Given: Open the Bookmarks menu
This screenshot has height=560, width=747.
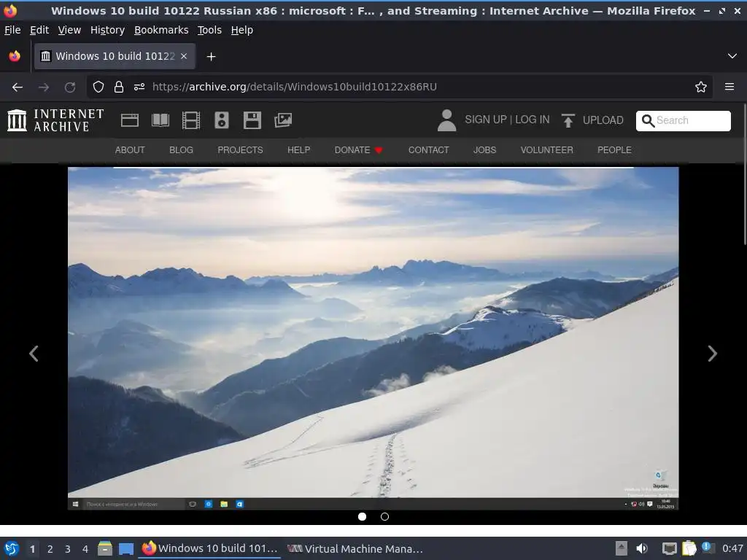Looking at the screenshot, I should point(161,30).
